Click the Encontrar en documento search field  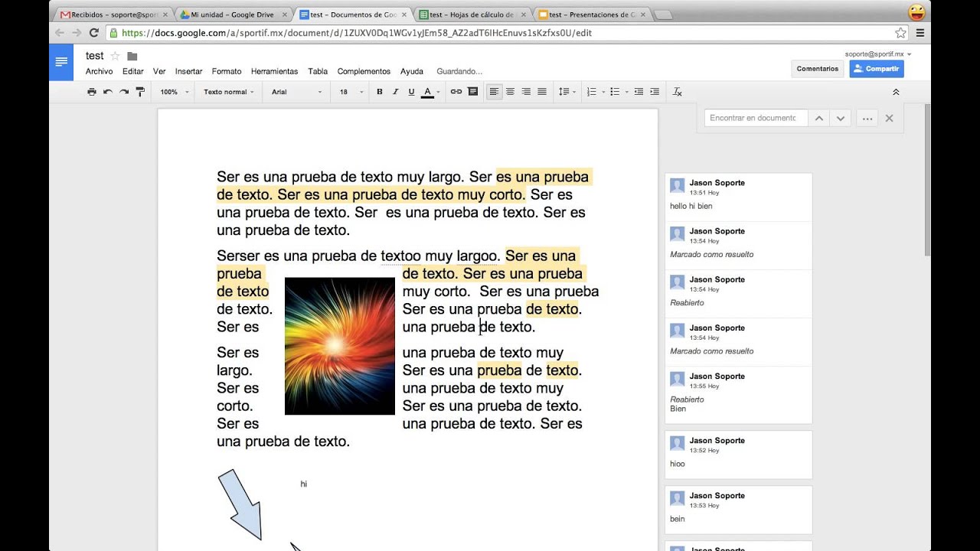756,119
